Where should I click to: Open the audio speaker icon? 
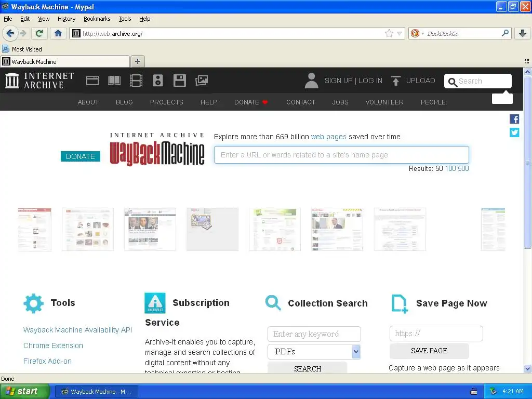coord(158,81)
